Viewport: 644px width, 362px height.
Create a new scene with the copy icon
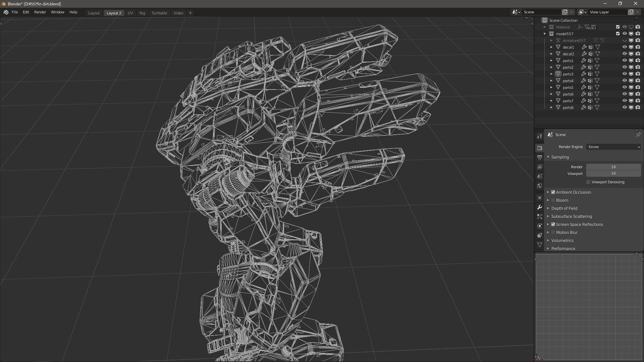565,12
